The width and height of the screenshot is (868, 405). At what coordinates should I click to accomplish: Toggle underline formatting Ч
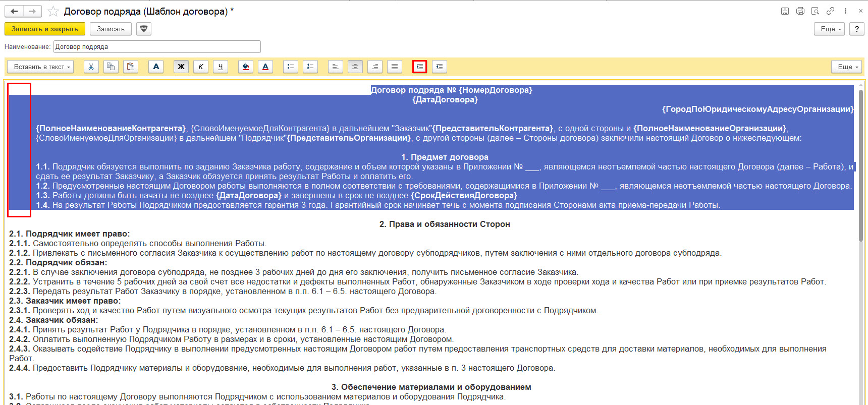(221, 67)
